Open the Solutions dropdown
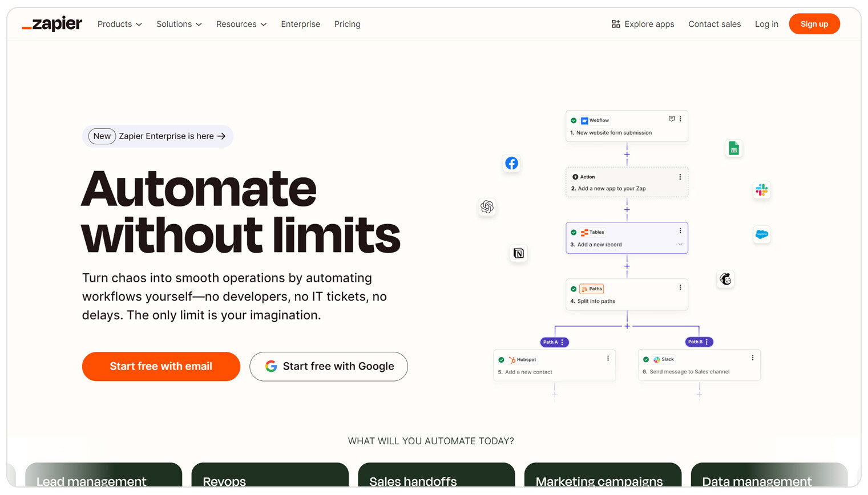The image size is (868, 495). point(179,24)
